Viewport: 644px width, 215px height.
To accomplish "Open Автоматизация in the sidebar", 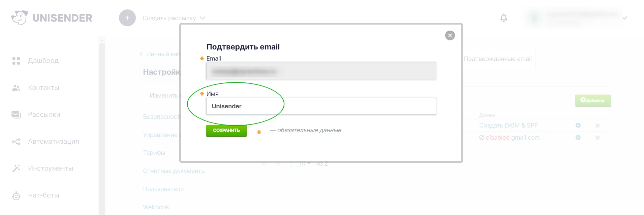I will [x=53, y=141].
